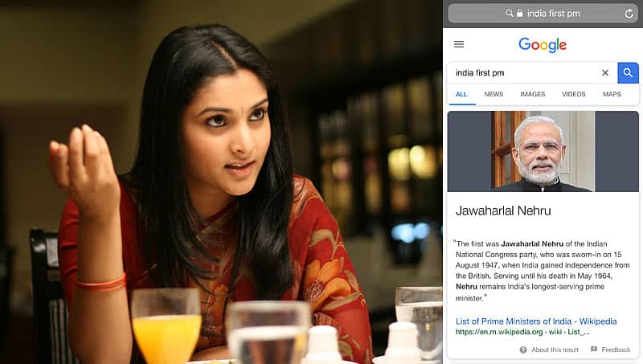This screenshot has height=364, width=643.
Task: Open 'List of Prime Ministers of India - Wikipedia' link
Action: 536,321
